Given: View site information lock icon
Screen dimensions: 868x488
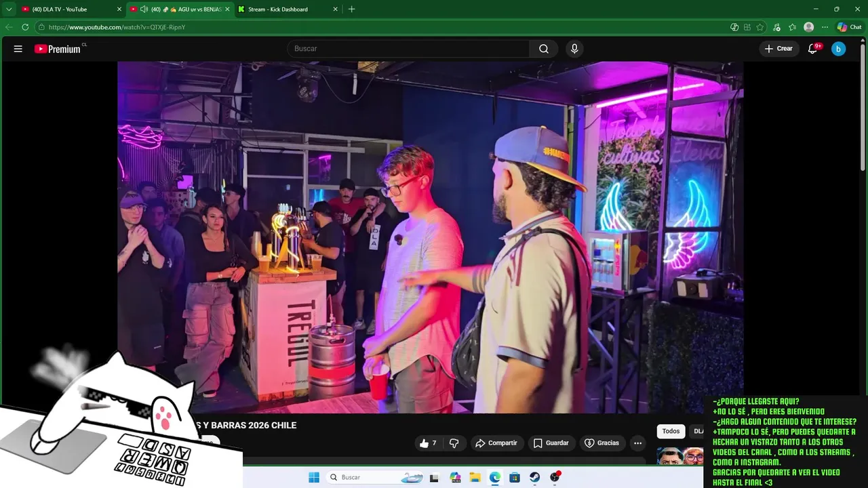Looking at the screenshot, I should pyautogui.click(x=41, y=27).
